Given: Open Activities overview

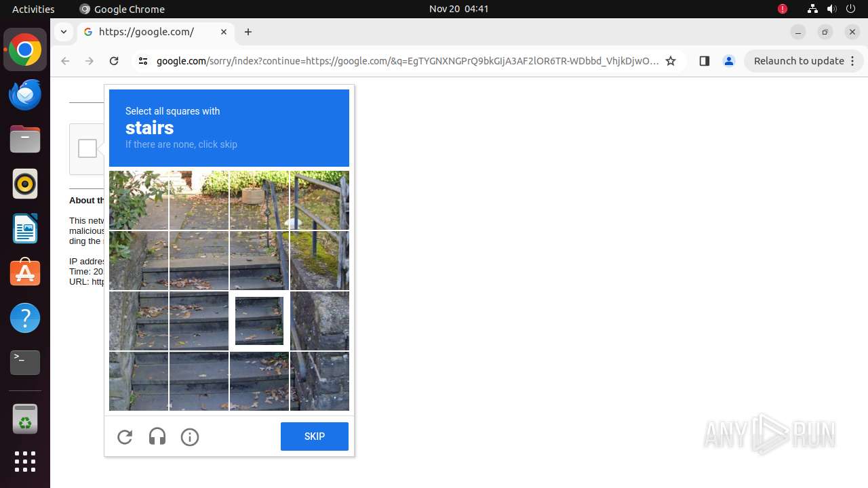Looking at the screenshot, I should click(33, 9).
